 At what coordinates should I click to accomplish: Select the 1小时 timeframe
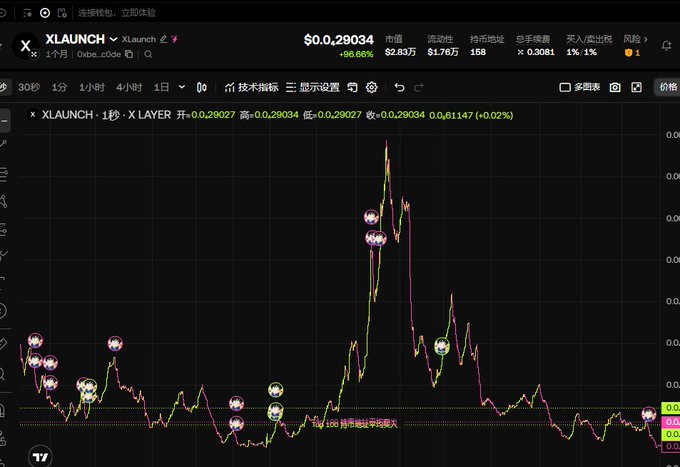coord(92,88)
